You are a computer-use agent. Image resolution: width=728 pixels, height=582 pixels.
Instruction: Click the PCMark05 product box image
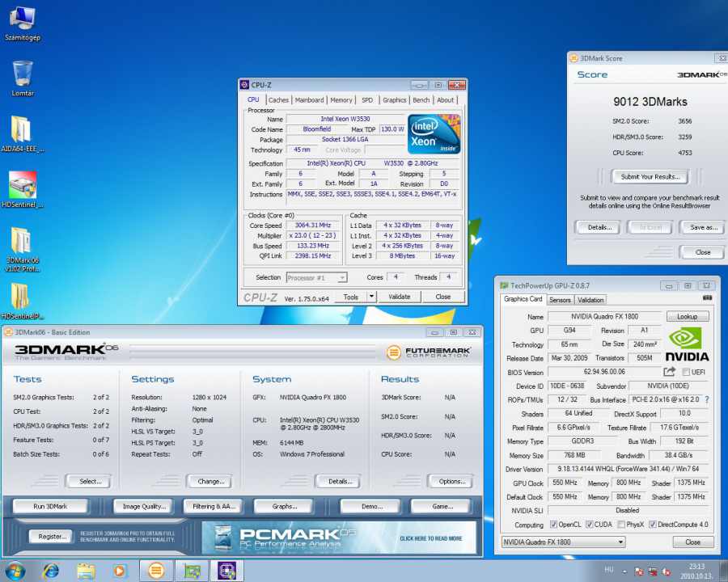[224, 538]
